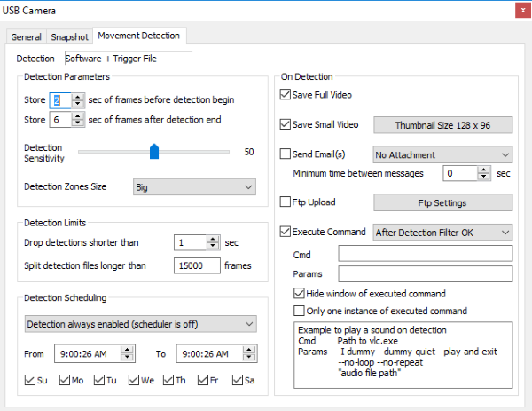Click the Cmd input field

[425, 254]
